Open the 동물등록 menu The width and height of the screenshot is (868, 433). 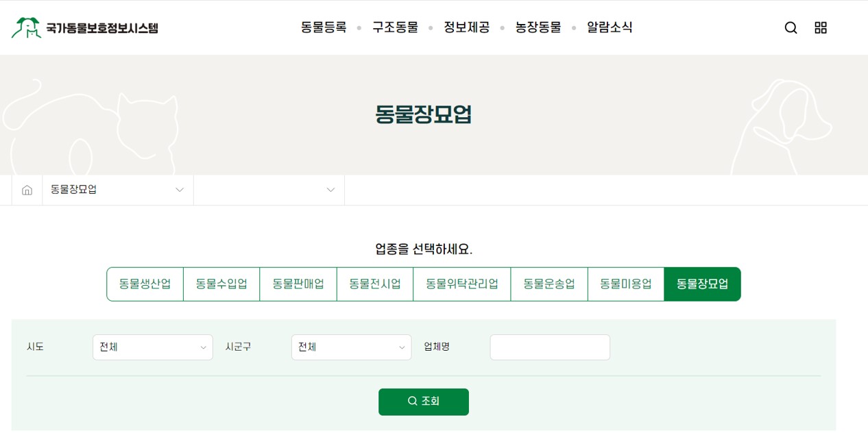tap(322, 27)
